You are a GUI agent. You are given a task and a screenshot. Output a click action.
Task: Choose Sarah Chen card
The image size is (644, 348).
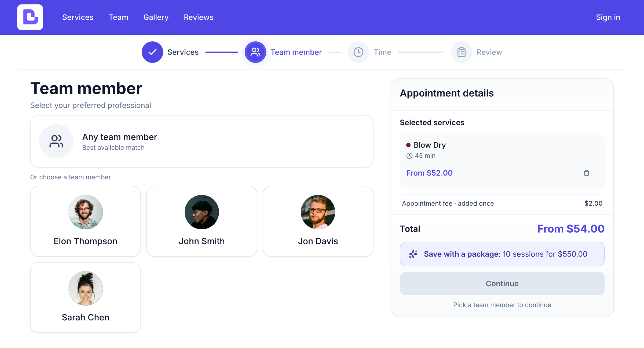click(x=86, y=298)
